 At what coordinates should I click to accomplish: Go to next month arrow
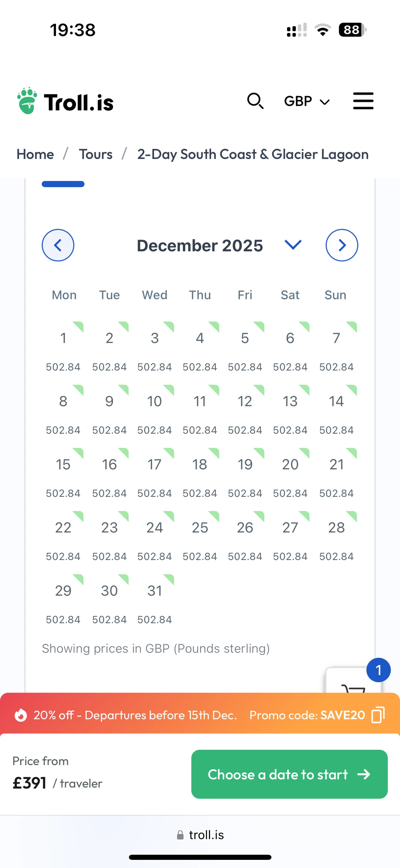coord(341,245)
